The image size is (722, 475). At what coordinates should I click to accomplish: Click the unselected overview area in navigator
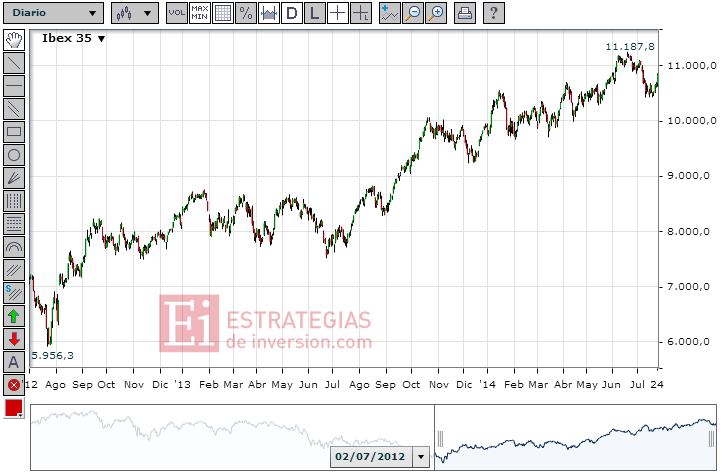[232, 437]
